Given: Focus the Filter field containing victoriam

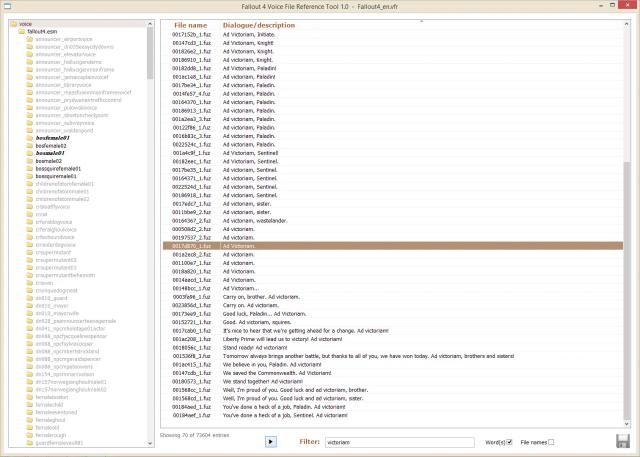Looking at the screenshot, I should tap(400, 442).
